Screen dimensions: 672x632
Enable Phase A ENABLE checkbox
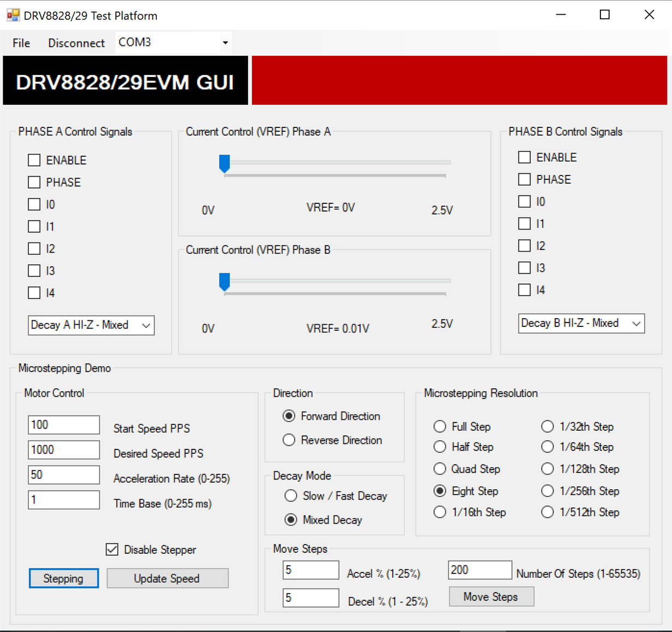pyautogui.click(x=34, y=160)
